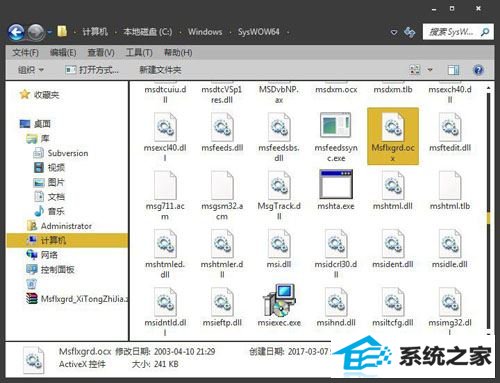The image size is (500, 383).
Task: Click the msdxm.ocx file name
Action: point(336,90)
